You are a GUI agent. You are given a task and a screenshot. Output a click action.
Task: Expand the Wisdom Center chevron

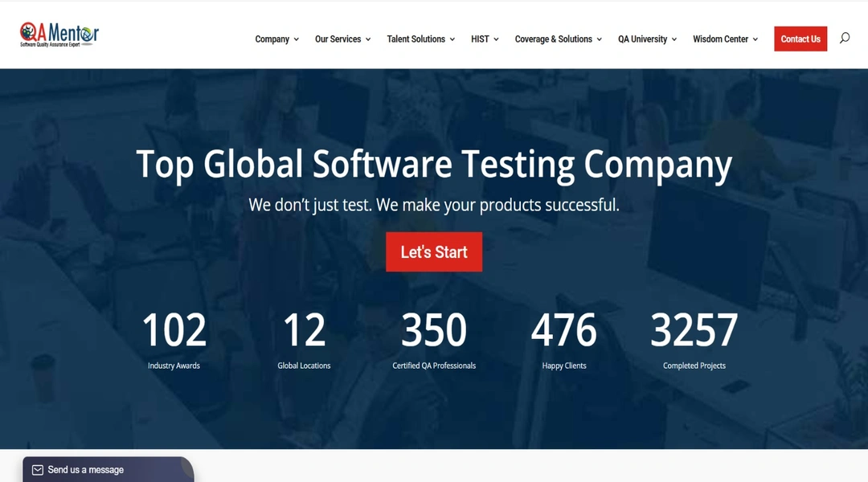click(x=754, y=39)
